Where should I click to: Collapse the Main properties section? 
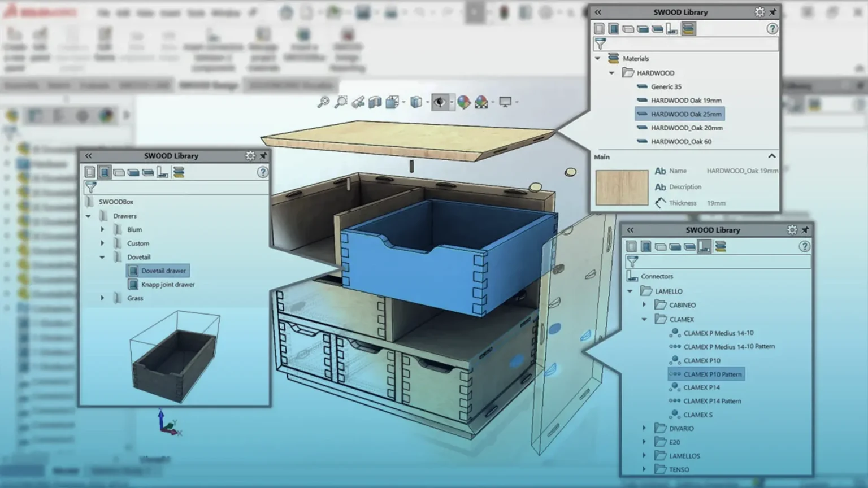point(771,156)
